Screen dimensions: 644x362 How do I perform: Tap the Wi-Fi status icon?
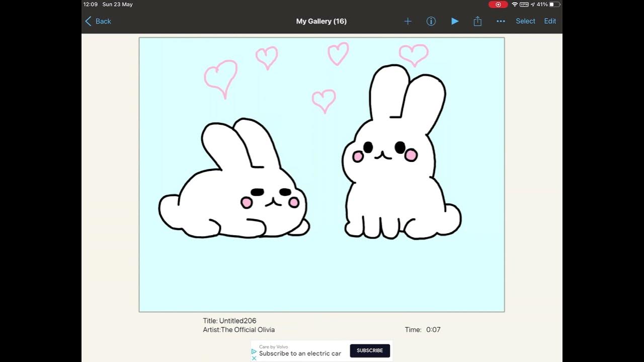(x=515, y=5)
